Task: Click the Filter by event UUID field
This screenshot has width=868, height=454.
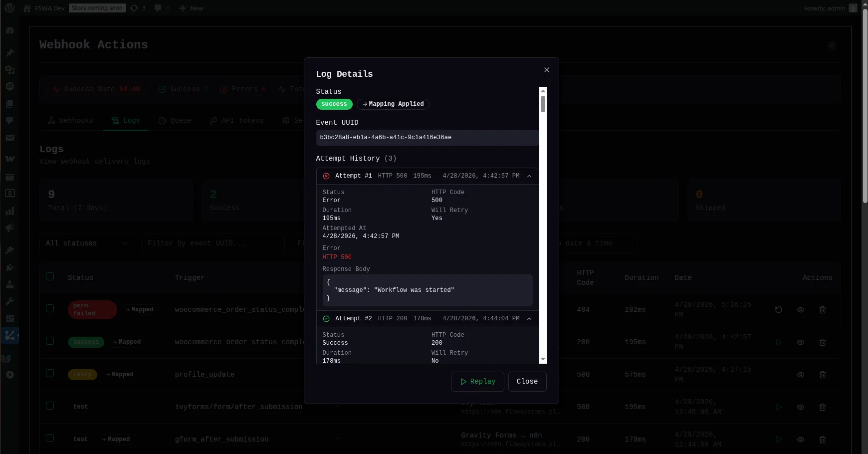Action: coord(213,243)
